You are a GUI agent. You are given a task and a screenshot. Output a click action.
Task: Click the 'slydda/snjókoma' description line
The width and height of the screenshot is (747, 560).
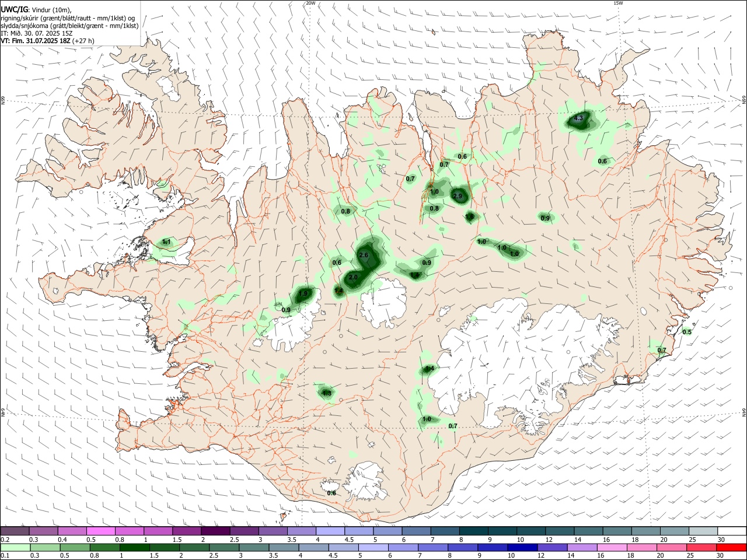tap(70, 26)
